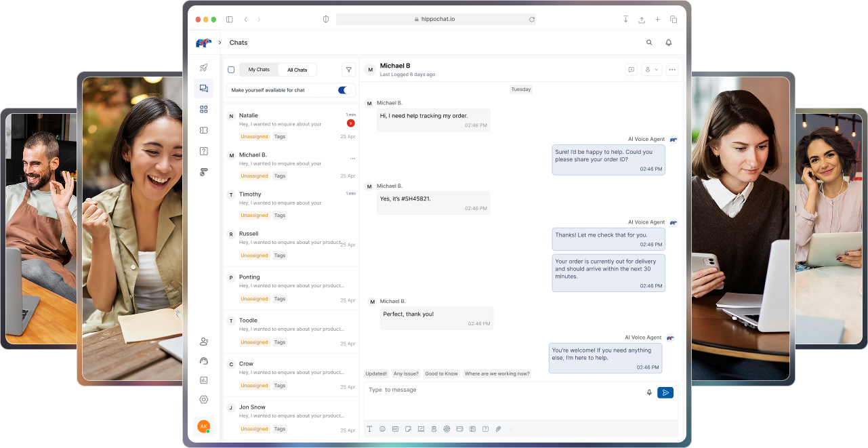Screen dimensions: 868x448
Task: Check the select-all chats checkbox
Action: (231, 70)
